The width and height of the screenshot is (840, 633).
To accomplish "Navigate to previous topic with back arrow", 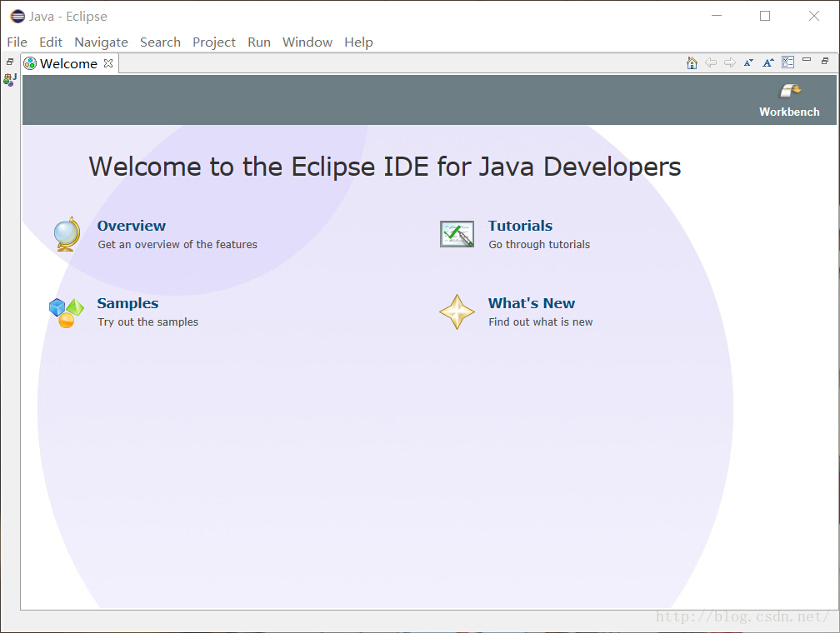I will (x=711, y=62).
